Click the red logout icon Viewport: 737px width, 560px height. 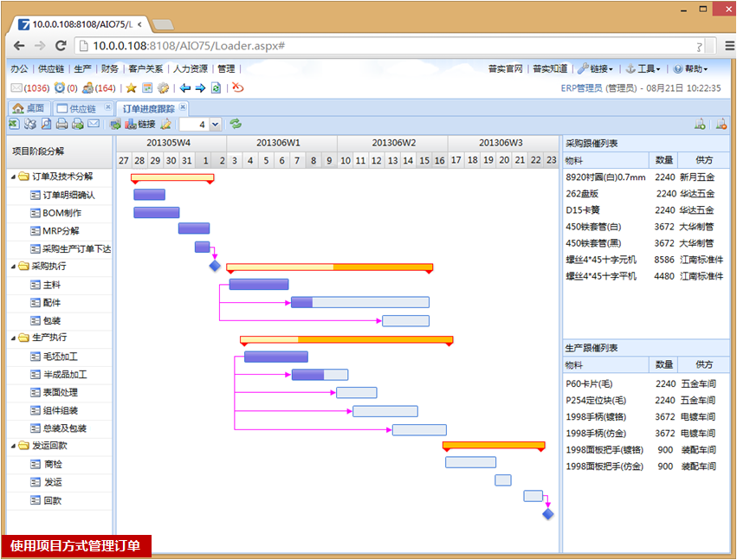tap(238, 87)
